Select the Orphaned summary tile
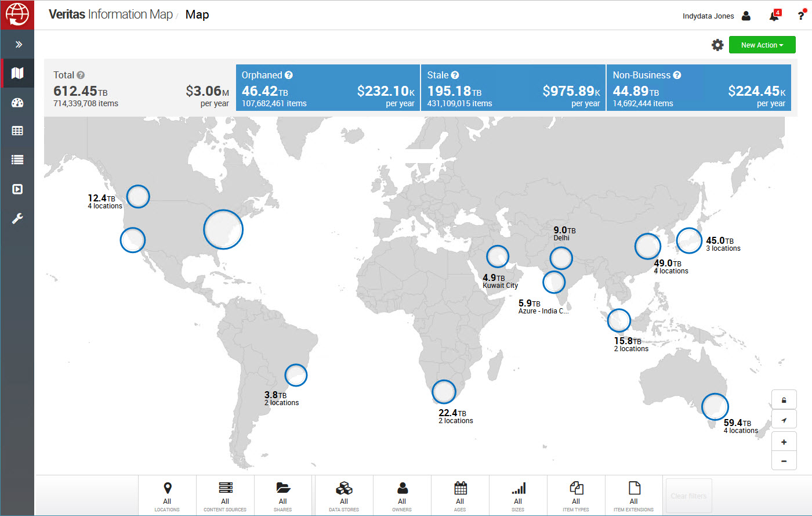This screenshot has width=812, height=516. [328, 88]
